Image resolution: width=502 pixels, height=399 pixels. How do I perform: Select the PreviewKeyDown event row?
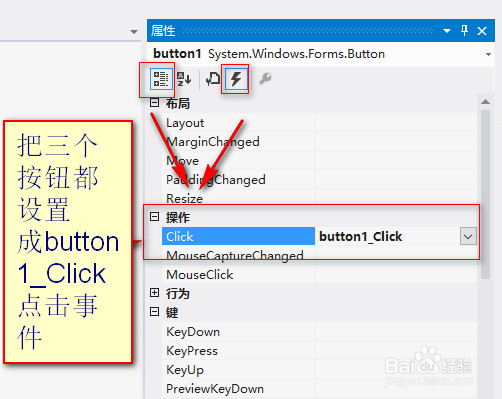click(x=319, y=389)
